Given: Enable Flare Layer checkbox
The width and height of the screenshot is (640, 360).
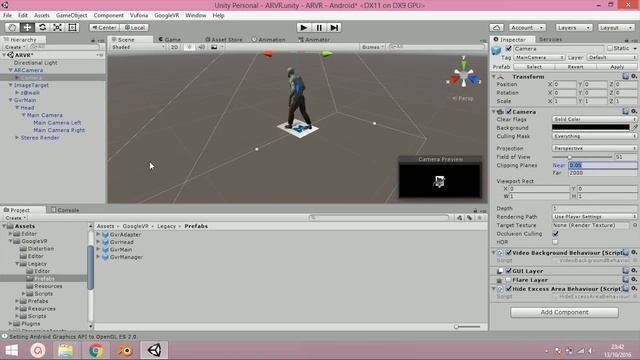Looking at the screenshot, I should (x=509, y=280).
